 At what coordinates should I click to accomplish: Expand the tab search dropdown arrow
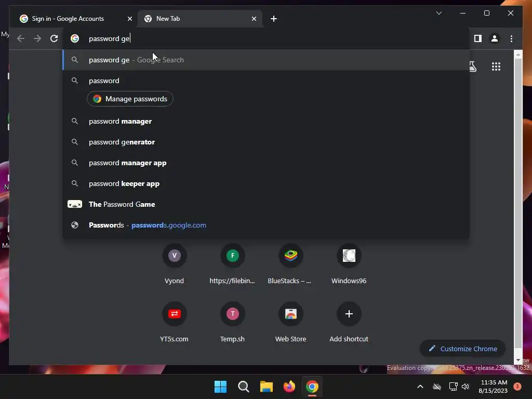[x=438, y=13]
